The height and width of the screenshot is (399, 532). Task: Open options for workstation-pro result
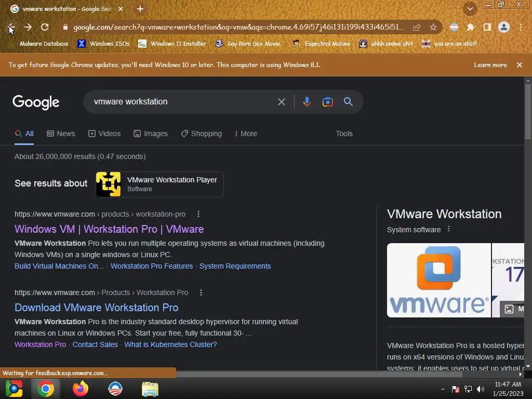198,214
